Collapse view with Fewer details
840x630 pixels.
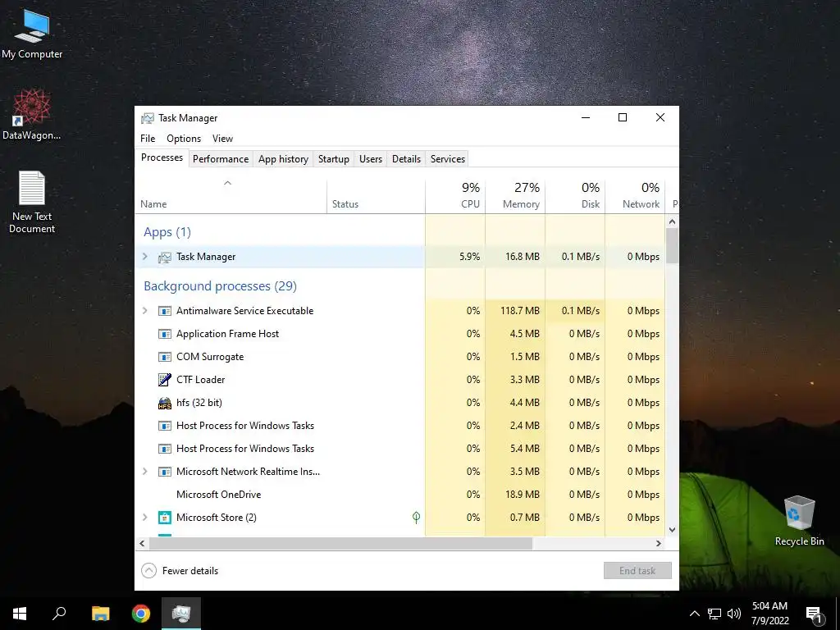coord(180,571)
